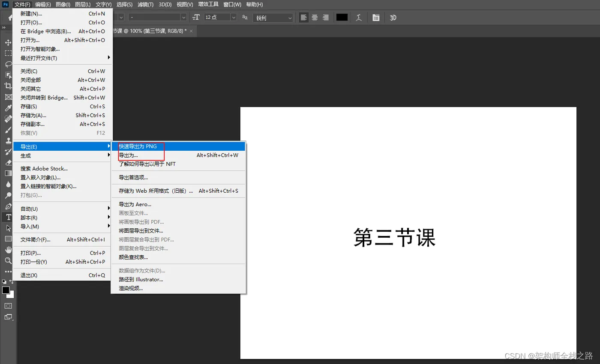Choose 搜索 Adobe Stock...

[x=63, y=169]
